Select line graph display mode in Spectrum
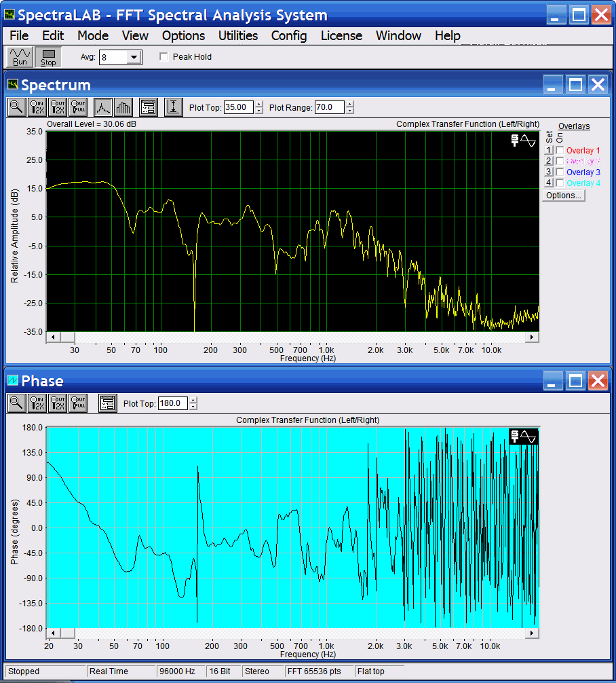Screen dimensions: 616x683 [x=102, y=107]
